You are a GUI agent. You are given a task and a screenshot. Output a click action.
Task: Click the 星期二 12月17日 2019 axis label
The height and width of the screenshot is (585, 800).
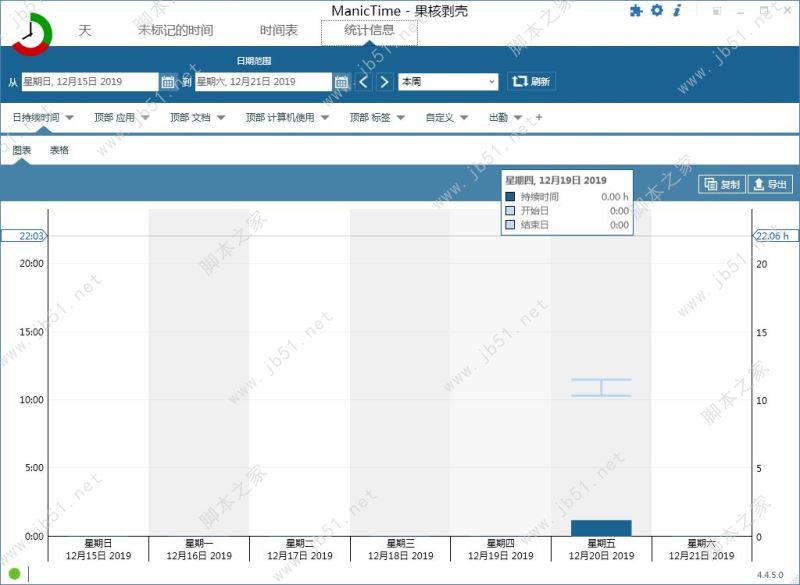click(300, 550)
